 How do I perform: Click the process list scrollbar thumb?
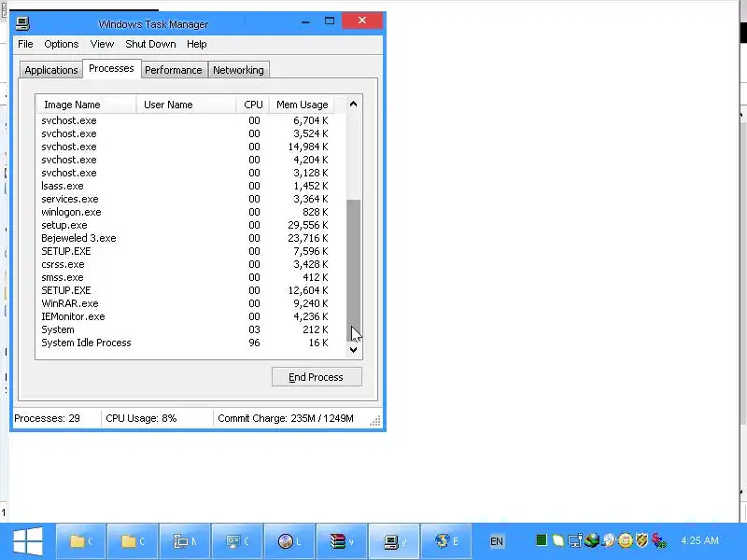coord(353,270)
